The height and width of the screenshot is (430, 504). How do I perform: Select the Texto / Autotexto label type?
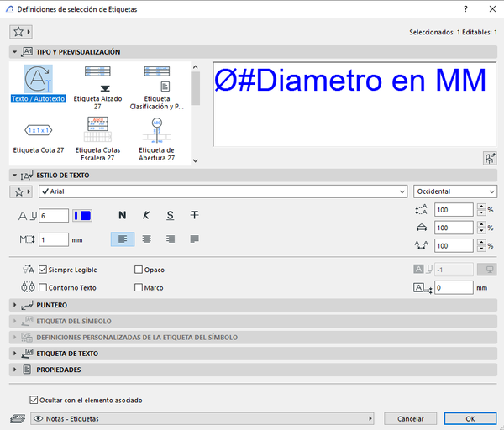[39, 83]
